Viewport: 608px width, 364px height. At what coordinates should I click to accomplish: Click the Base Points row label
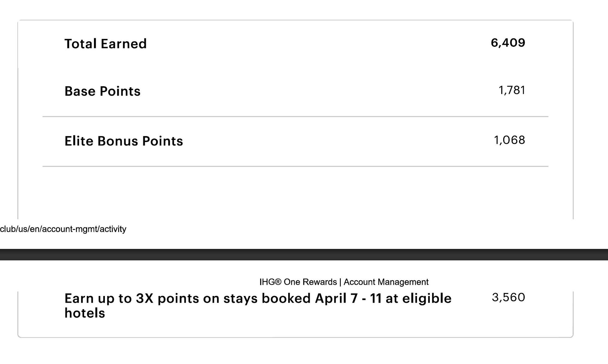click(x=102, y=91)
